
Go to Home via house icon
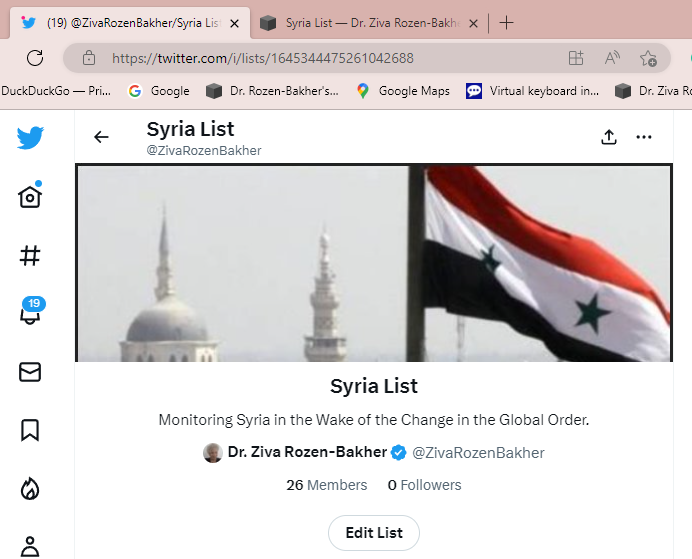coord(30,196)
